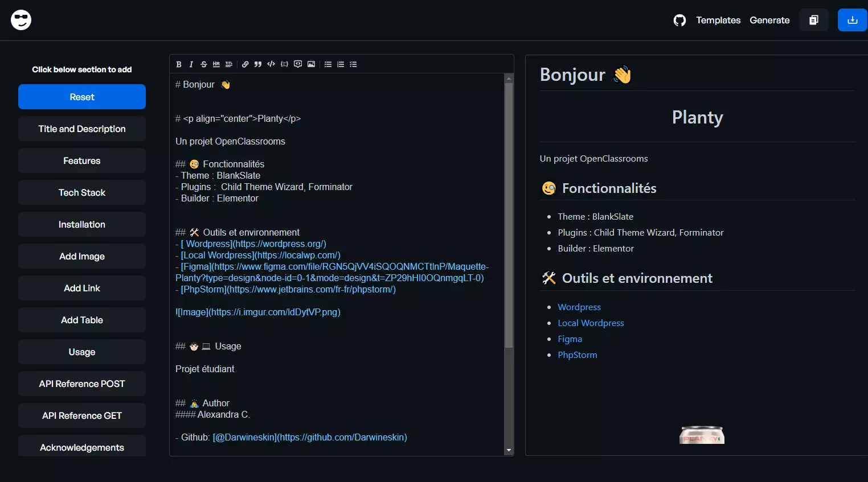Click '- Theme : BlankSlate' in editor
Viewport: 868px width, 482px height.
pyautogui.click(x=218, y=175)
